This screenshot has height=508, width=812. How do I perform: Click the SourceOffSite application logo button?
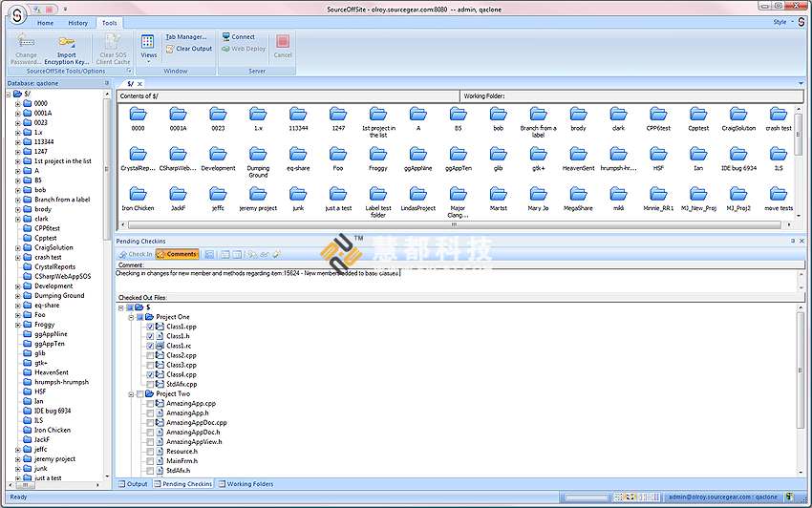[x=17, y=15]
